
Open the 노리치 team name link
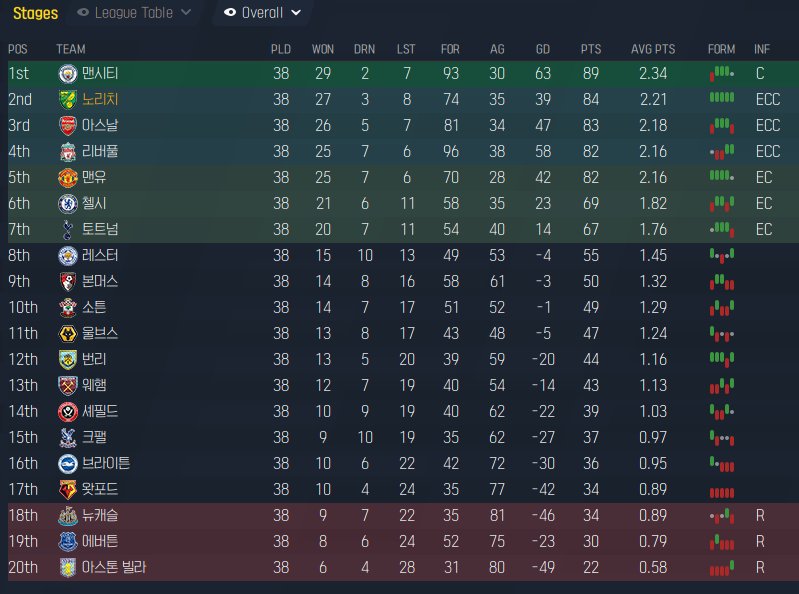coord(100,99)
